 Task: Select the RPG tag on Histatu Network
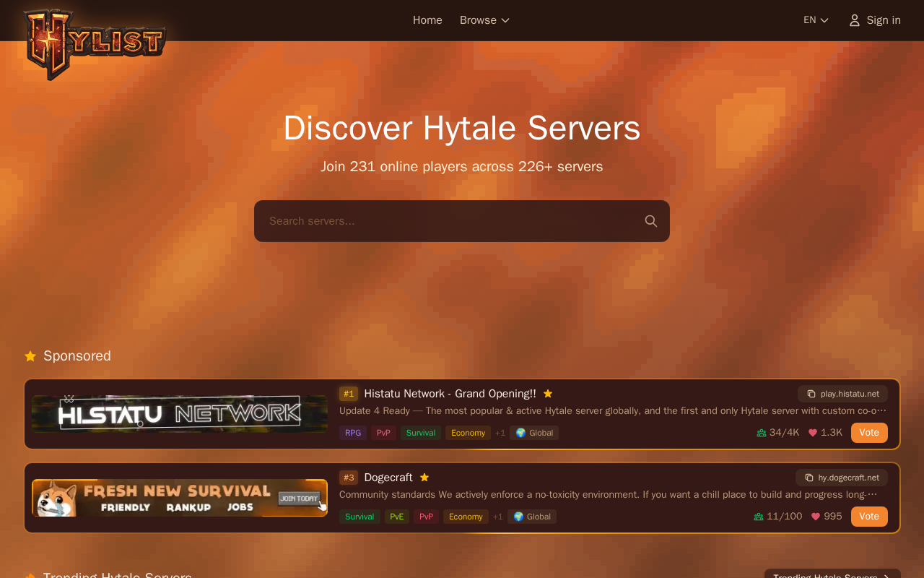coord(353,433)
